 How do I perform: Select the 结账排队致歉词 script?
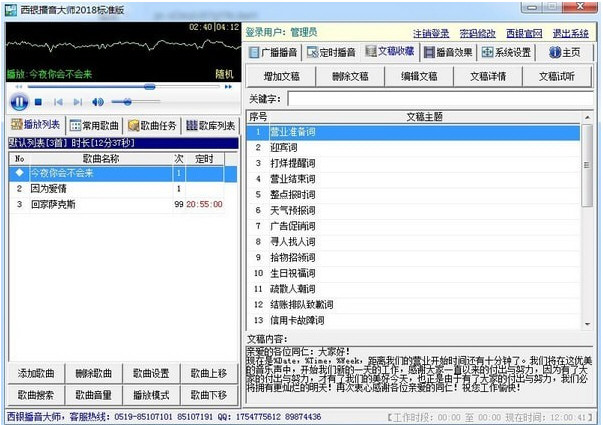coord(413,305)
